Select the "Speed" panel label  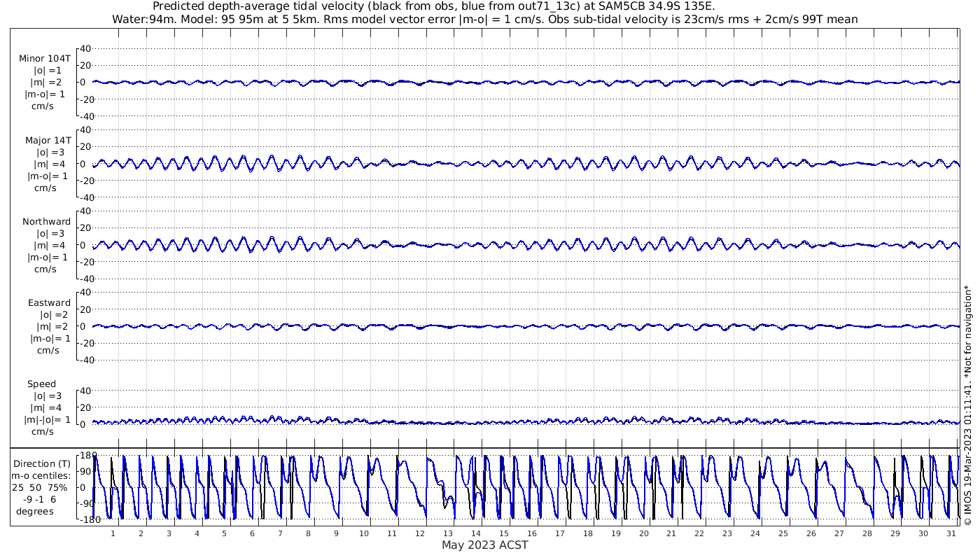(x=41, y=384)
